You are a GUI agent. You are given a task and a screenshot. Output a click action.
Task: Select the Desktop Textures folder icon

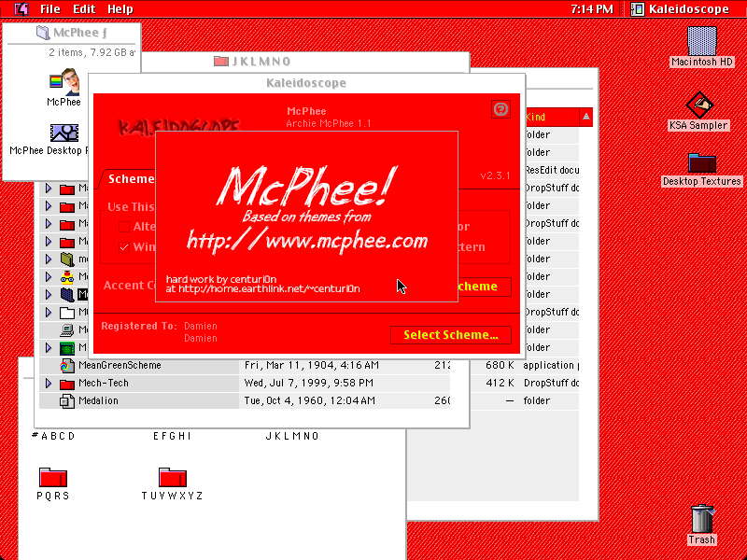[702, 162]
